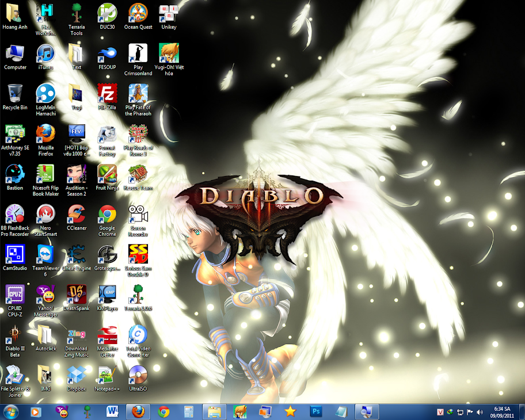Open the Mozilla Firefox desktop shortcut
525x420 pixels.
(45, 140)
